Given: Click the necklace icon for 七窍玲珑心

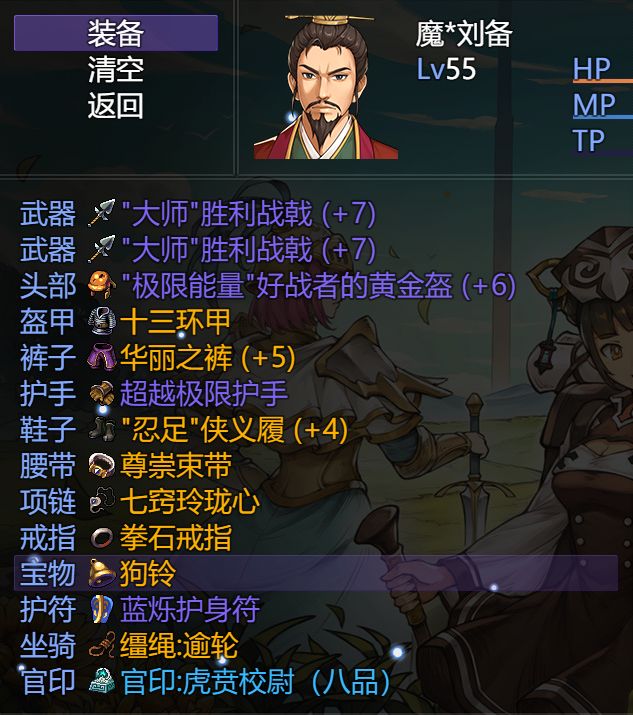Looking at the screenshot, I should 101,501.
